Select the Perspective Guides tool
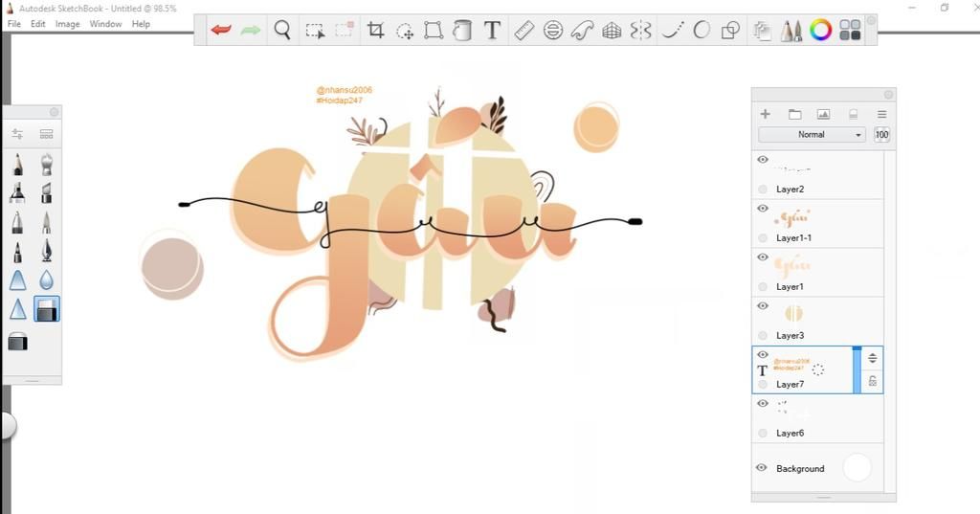Viewport: 980px width, 514px height. tap(612, 30)
